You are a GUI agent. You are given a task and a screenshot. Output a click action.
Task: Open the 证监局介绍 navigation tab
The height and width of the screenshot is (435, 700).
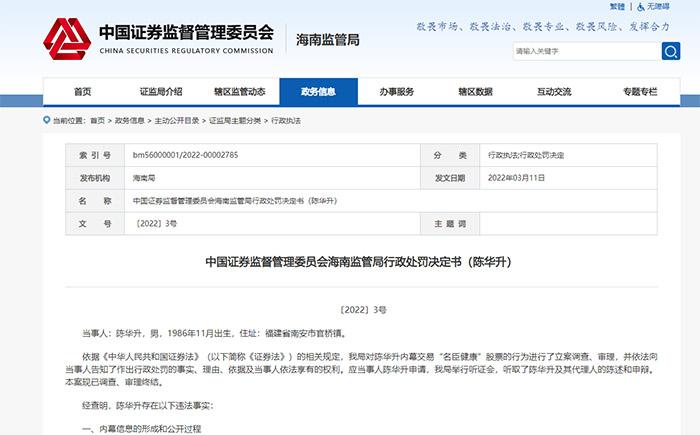160,91
